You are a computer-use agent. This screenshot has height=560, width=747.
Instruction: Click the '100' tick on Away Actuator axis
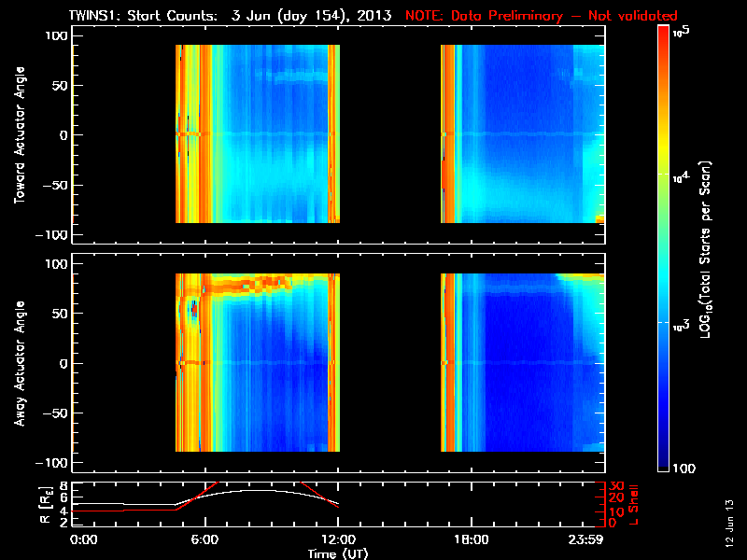[57, 263]
